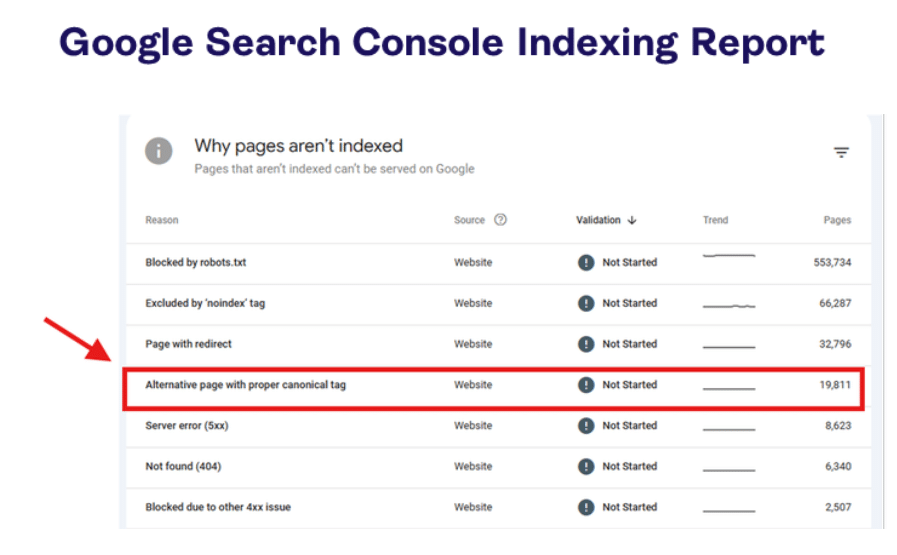
Task: Click the 66,287 pages count
Action: click(835, 303)
